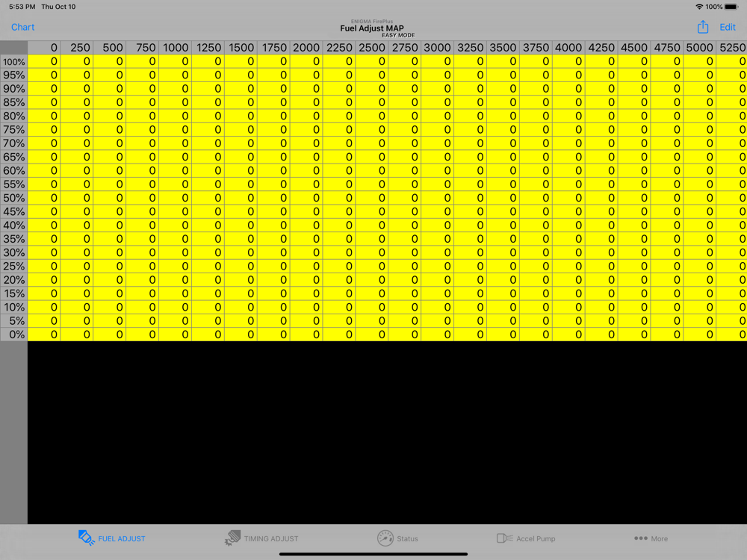747x560 pixels.
Task: Select cell at 50% row, 2000 RPM
Action: [306, 198]
